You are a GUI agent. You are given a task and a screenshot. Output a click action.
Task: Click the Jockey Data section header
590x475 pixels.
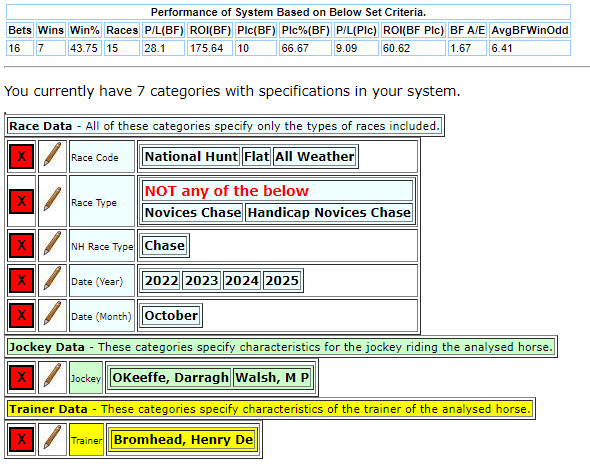(281, 347)
